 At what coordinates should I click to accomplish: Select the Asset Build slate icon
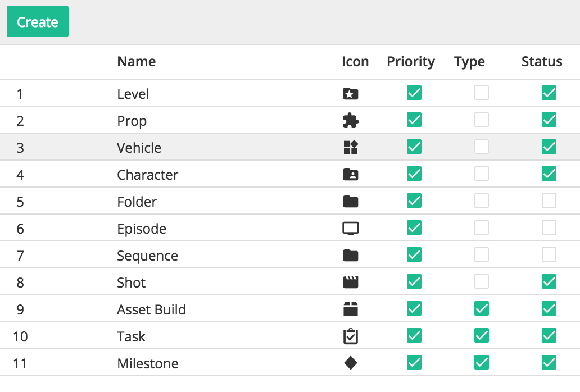(x=350, y=308)
